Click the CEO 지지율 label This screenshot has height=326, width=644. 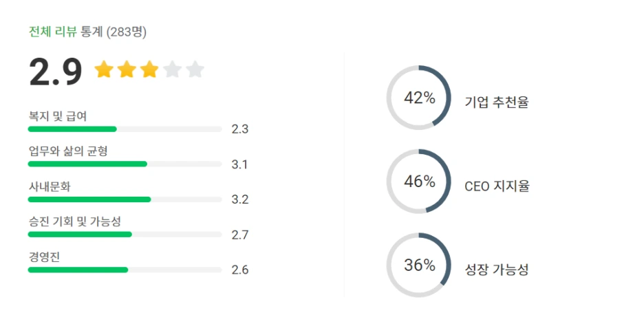[497, 186]
